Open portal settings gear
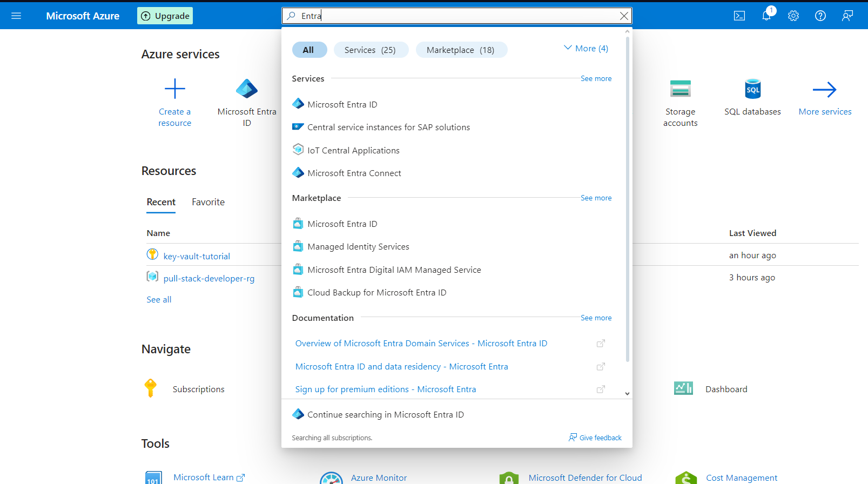This screenshot has height=484, width=868. coord(793,16)
